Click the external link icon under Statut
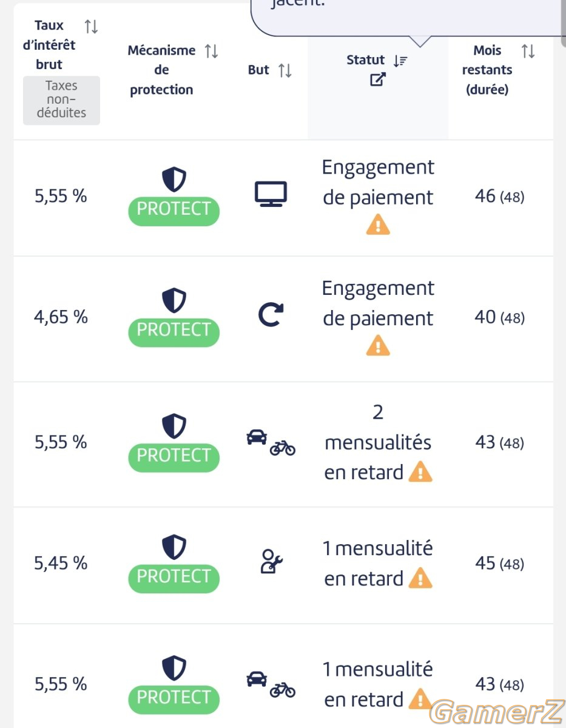Viewport: 566px width, 728px height. 378,79
